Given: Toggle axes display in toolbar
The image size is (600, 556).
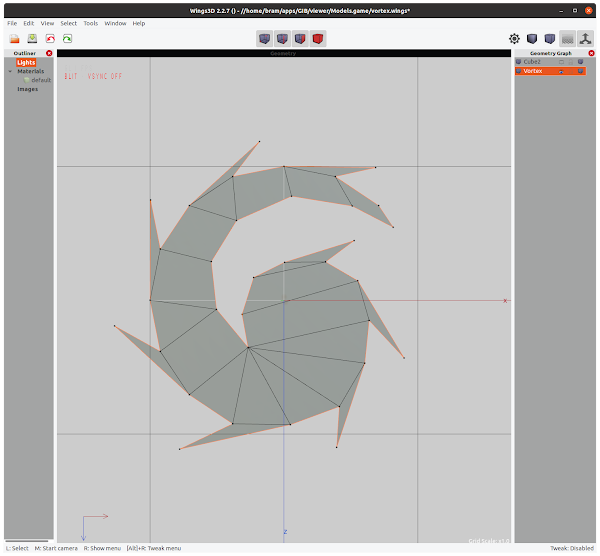Looking at the screenshot, I should coord(585,39).
